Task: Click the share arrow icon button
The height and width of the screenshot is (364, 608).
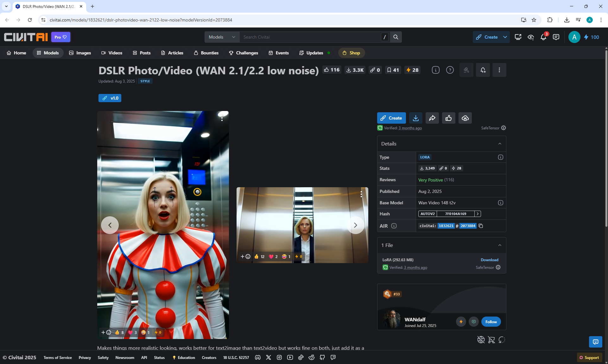Action: (x=432, y=118)
